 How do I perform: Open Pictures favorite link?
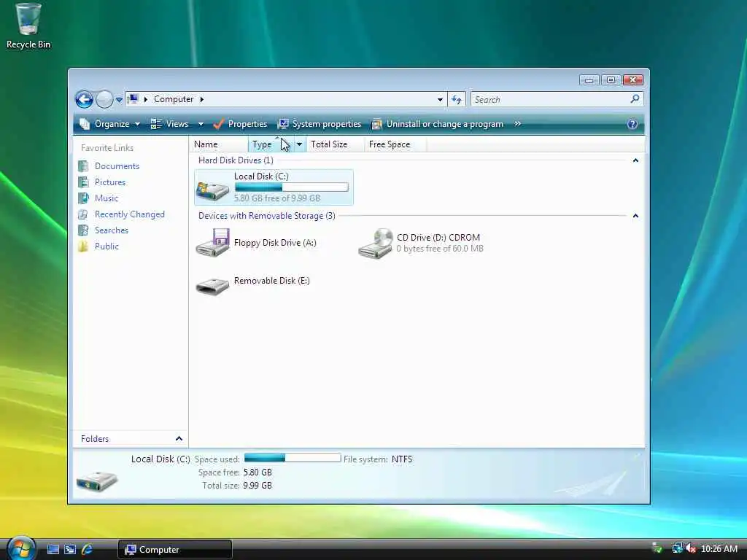pyautogui.click(x=110, y=182)
